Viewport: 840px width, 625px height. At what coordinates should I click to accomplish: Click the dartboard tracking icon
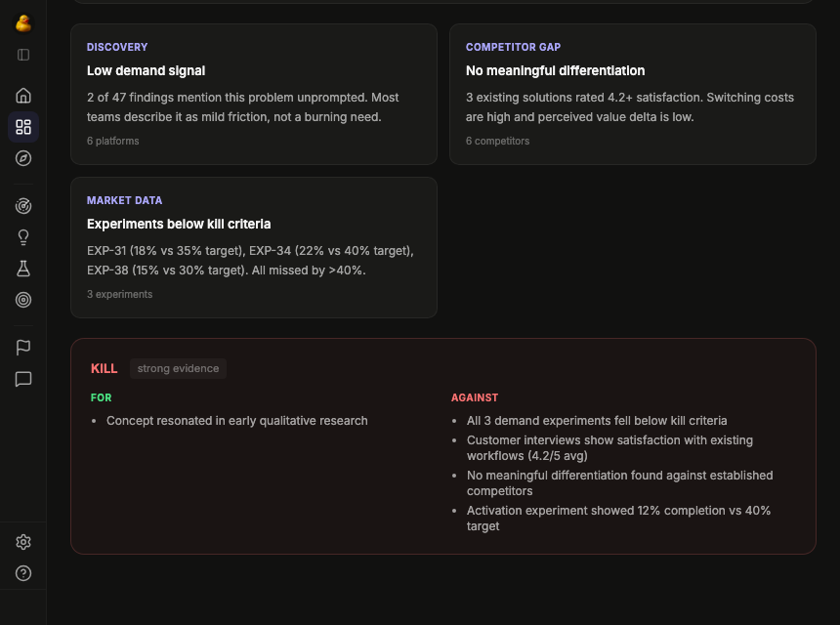(22, 206)
